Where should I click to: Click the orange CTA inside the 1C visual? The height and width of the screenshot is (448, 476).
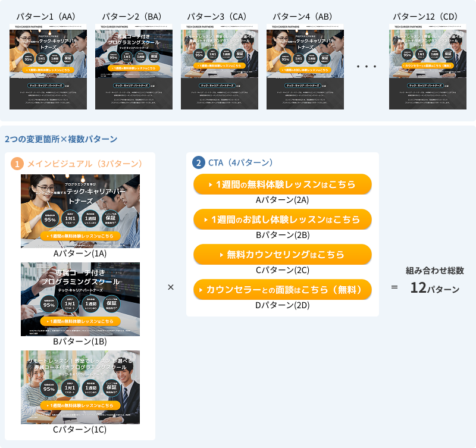point(80,406)
